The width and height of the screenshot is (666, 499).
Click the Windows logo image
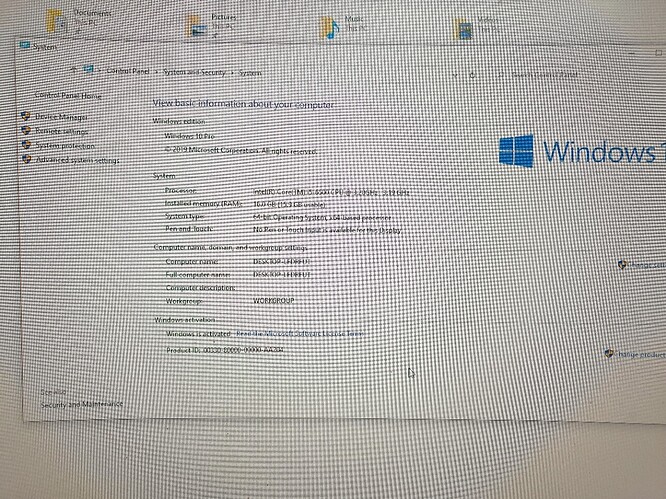pos(516,152)
